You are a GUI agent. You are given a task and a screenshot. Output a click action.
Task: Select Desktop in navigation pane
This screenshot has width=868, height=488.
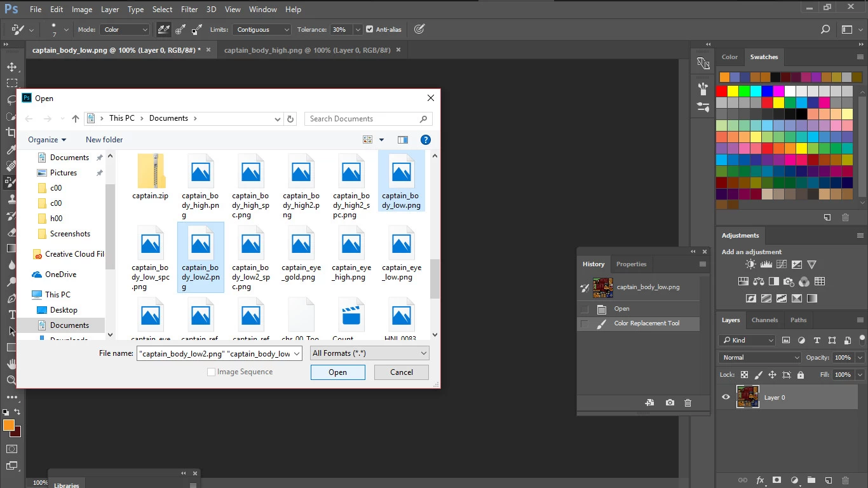64,310
